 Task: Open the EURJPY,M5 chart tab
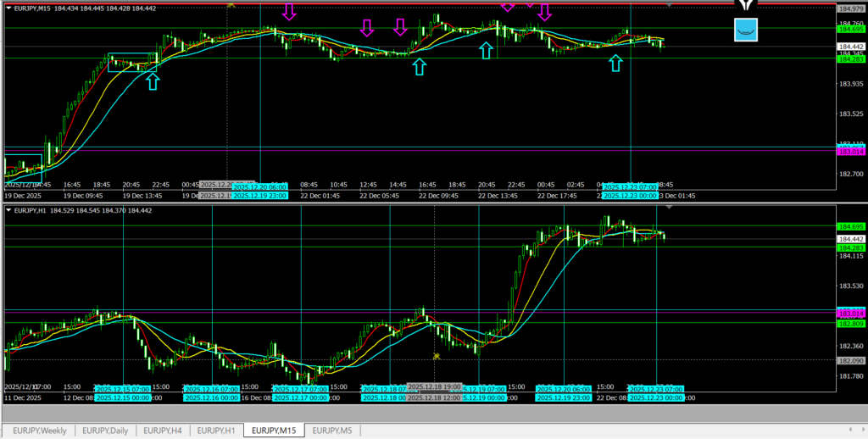[x=334, y=431]
